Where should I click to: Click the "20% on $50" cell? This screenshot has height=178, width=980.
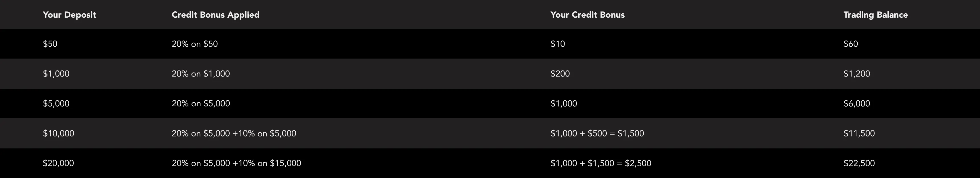click(x=194, y=44)
